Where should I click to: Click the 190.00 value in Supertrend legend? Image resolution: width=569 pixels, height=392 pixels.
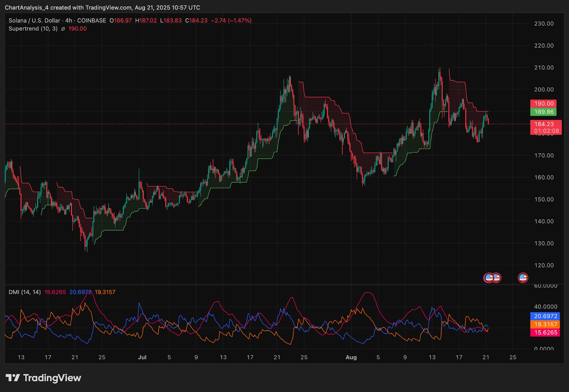pyautogui.click(x=78, y=29)
